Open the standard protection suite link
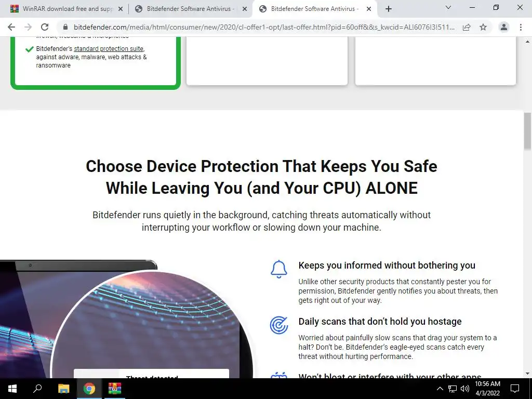 pyautogui.click(x=109, y=48)
